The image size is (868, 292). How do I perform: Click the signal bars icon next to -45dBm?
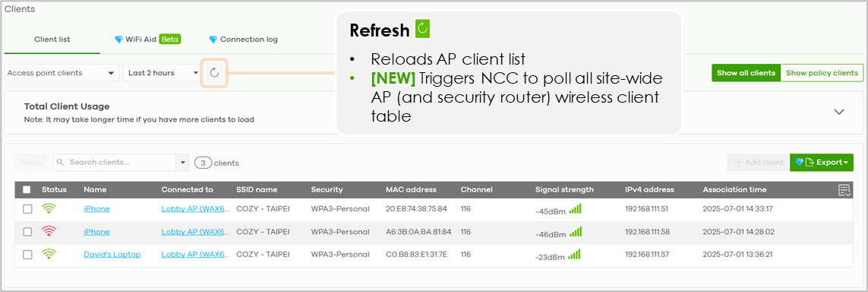(576, 209)
